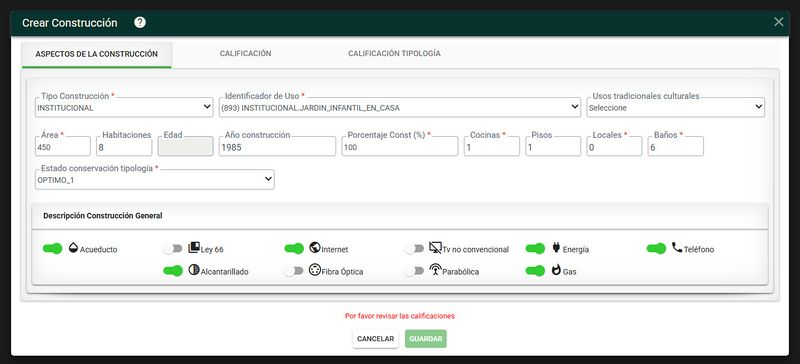Click the Internet globe icon
The image size is (800, 364).
click(315, 248)
